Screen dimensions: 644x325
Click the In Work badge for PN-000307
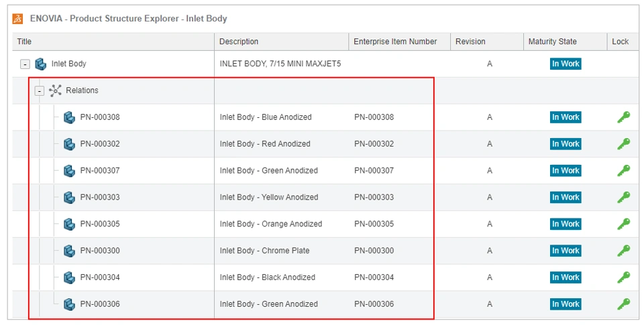tap(566, 171)
